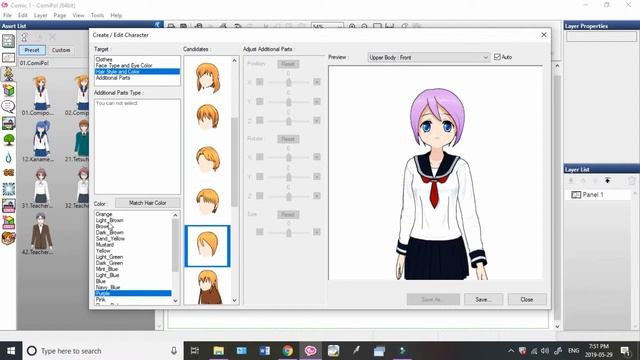Click the volume icon in system tray
This screenshot has height=360, width=640.
(x=545, y=351)
